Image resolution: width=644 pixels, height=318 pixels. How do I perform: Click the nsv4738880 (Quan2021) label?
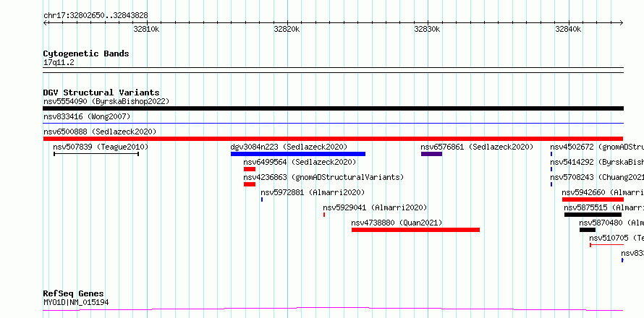397,223
